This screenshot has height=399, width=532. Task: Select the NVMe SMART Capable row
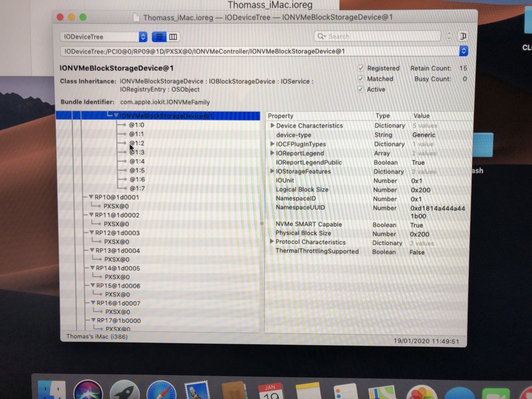click(x=369, y=225)
